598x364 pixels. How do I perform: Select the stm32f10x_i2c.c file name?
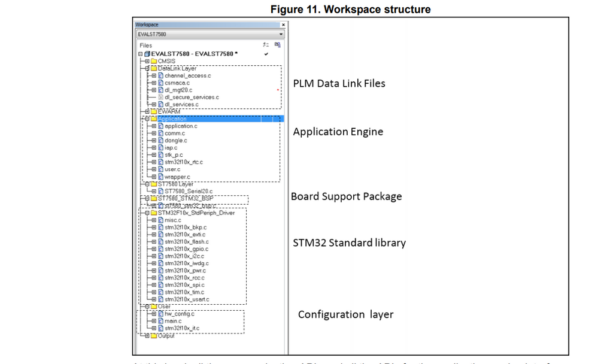184,256
